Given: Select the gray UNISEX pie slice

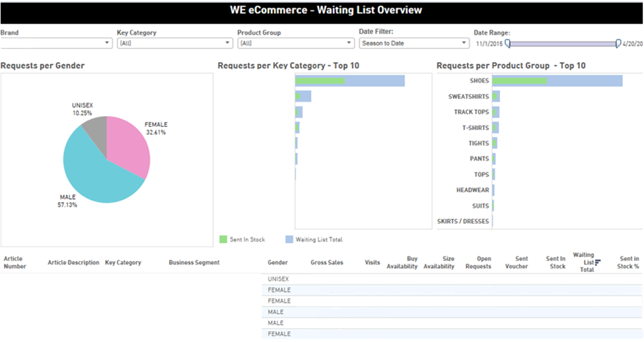Looking at the screenshot, I should (x=96, y=125).
